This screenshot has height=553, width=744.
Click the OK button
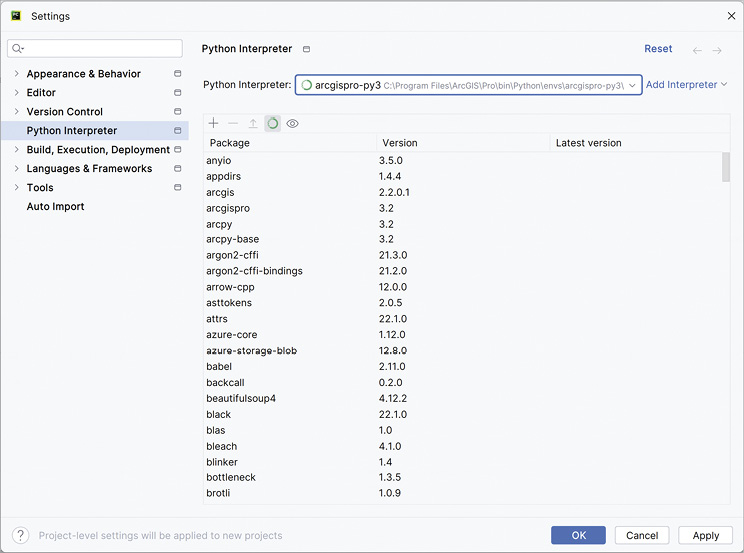(578, 535)
